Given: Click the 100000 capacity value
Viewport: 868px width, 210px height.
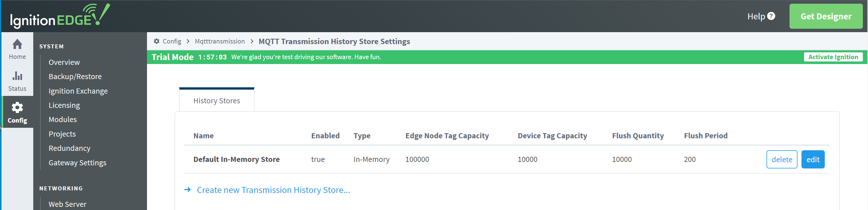Looking at the screenshot, I should [417, 159].
